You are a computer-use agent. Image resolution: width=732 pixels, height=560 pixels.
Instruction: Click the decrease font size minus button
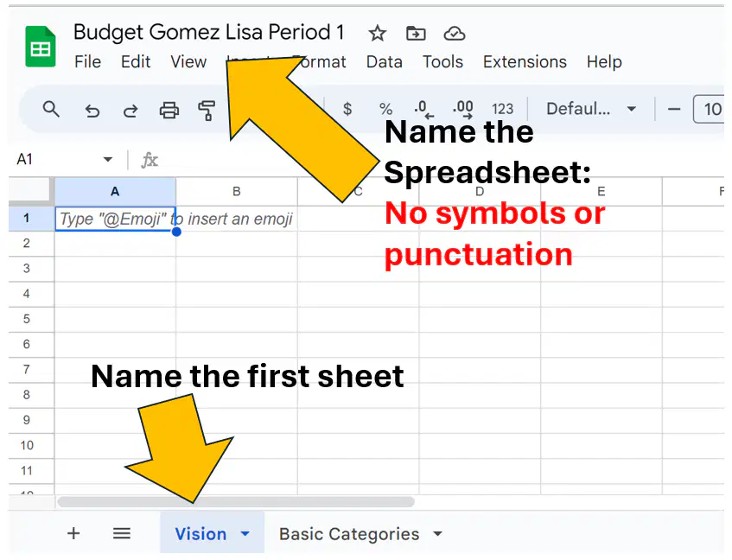[673, 109]
